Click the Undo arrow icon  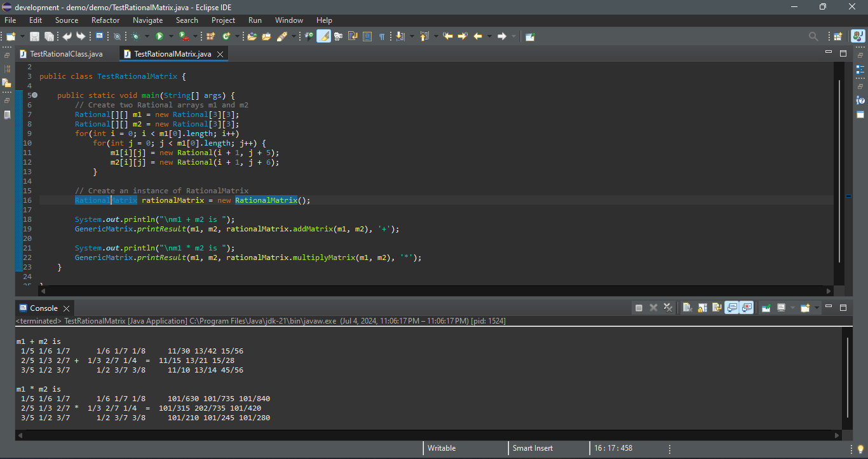tap(67, 36)
